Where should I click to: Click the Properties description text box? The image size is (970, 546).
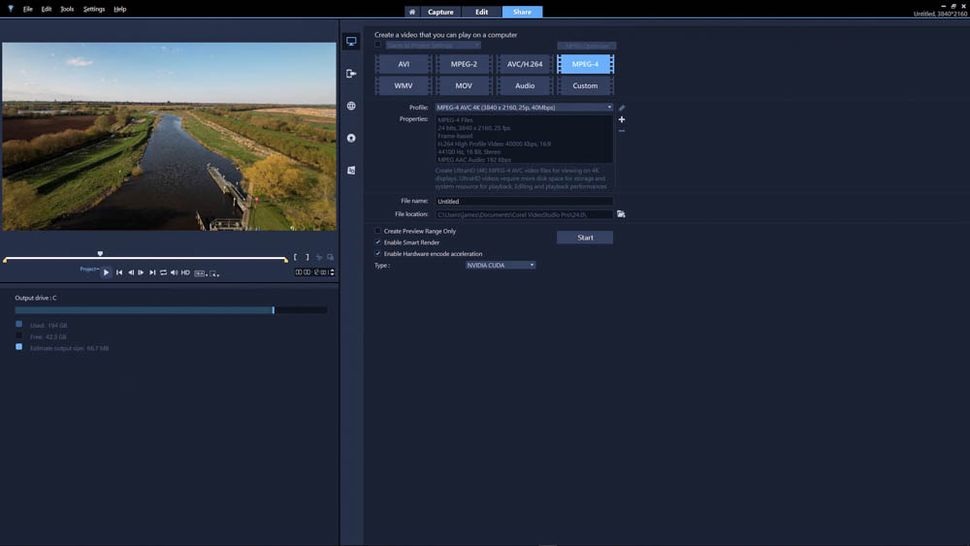524,139
